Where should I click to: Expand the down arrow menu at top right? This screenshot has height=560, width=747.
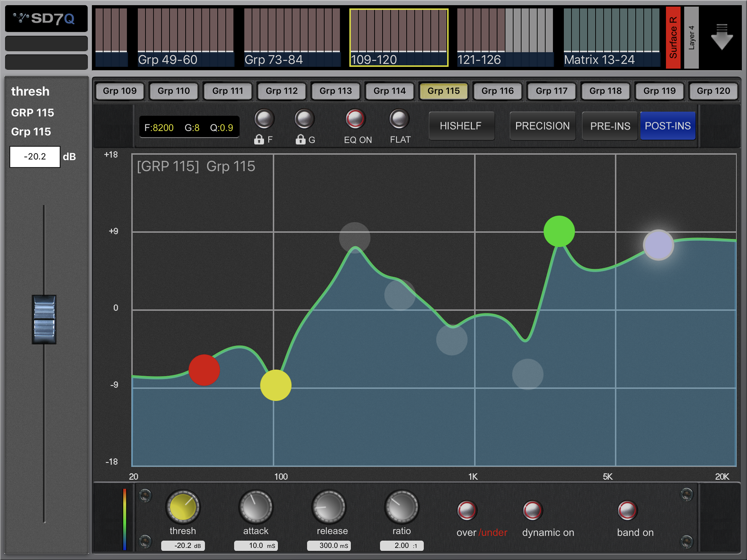coord(722,37)
